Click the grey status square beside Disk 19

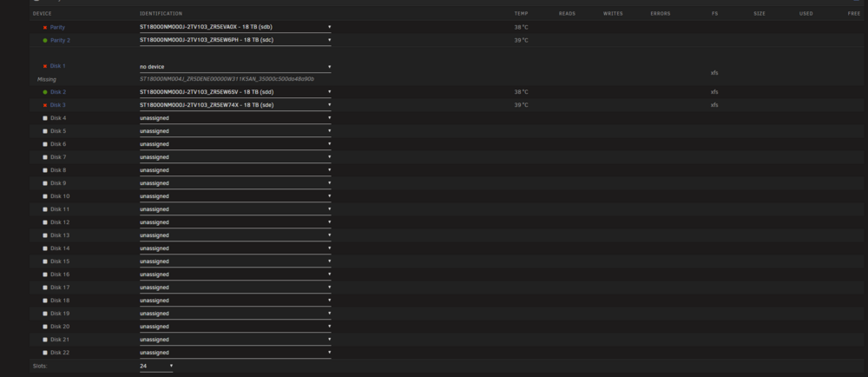pos(45,314)
